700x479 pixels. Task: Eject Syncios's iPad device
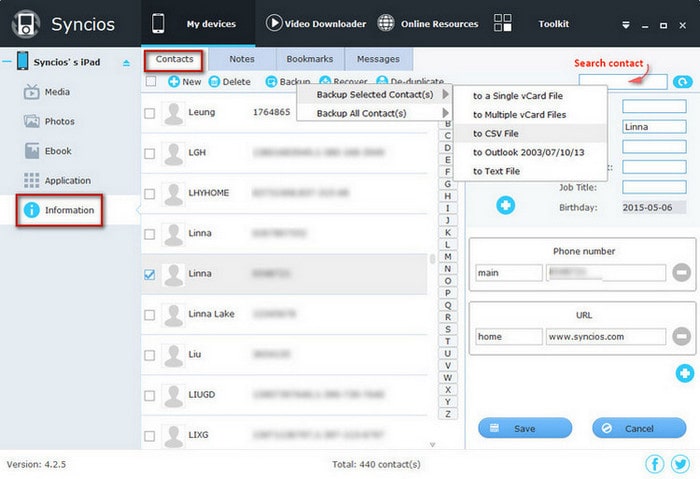tap(126, 63)
